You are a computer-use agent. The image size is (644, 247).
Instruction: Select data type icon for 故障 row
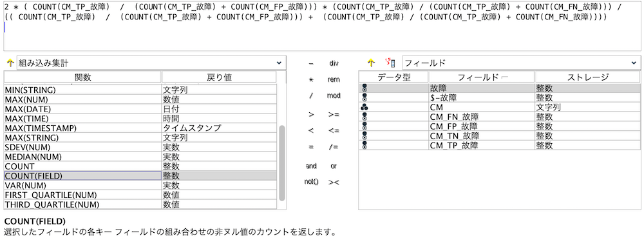[x=365, y=88]
